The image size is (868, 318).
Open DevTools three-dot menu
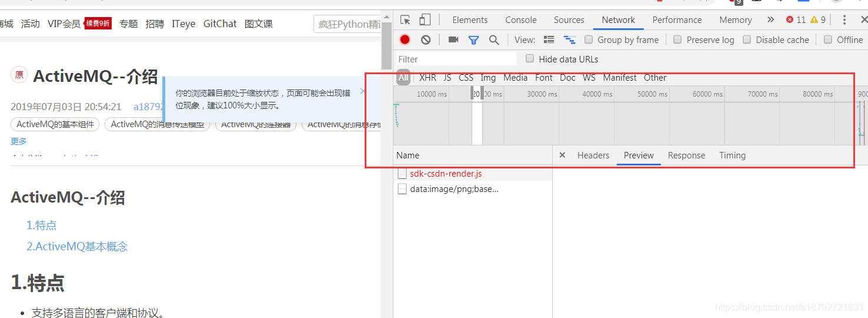tap(844, 20)
